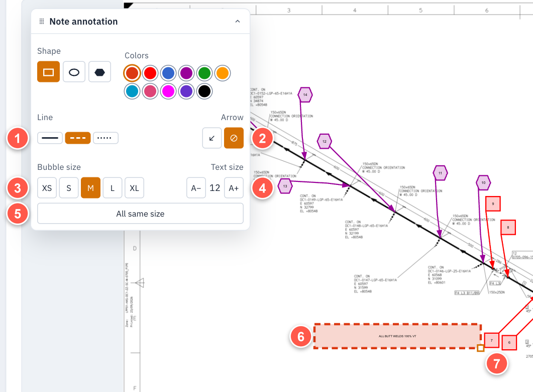Set bubble size to L
This screenshot has width=533, height=392.
coord(113,187)
